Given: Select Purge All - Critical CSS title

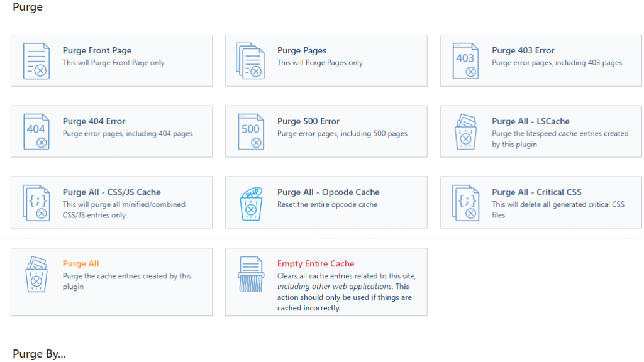Looking at the screenshot, I should (x=536, y=192).
